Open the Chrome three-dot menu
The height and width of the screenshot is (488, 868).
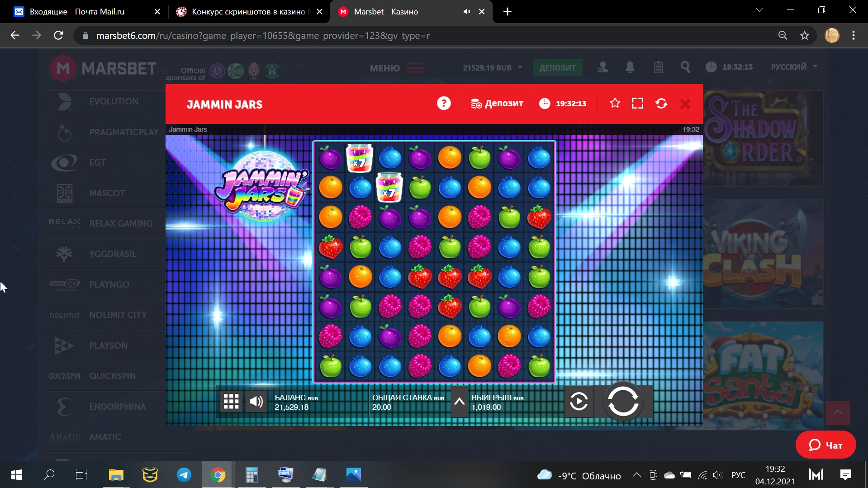coord(854,35)
